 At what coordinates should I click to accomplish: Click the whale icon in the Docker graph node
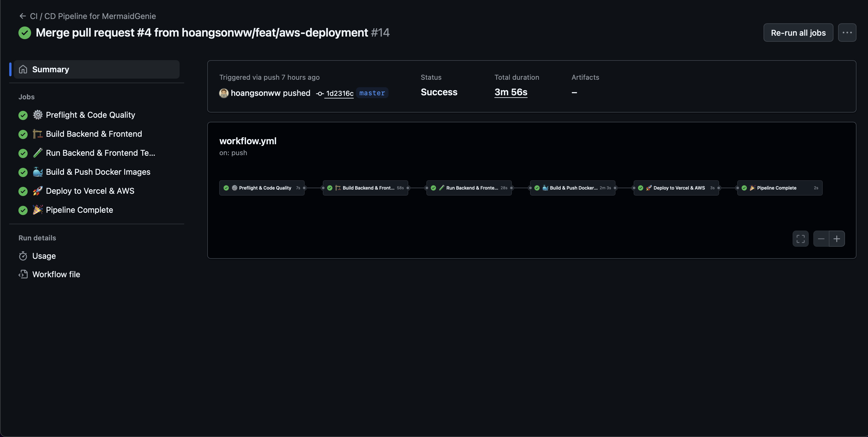tap(545, 188)
